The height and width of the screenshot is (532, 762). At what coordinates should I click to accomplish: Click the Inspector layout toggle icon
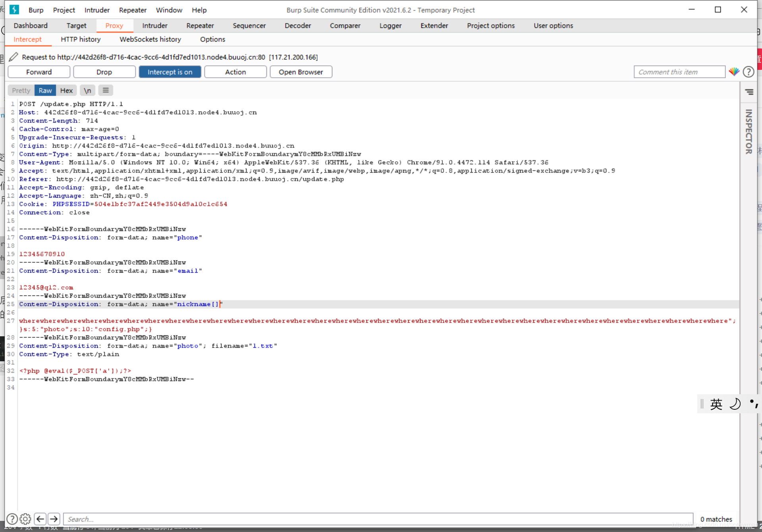(749, 92)
